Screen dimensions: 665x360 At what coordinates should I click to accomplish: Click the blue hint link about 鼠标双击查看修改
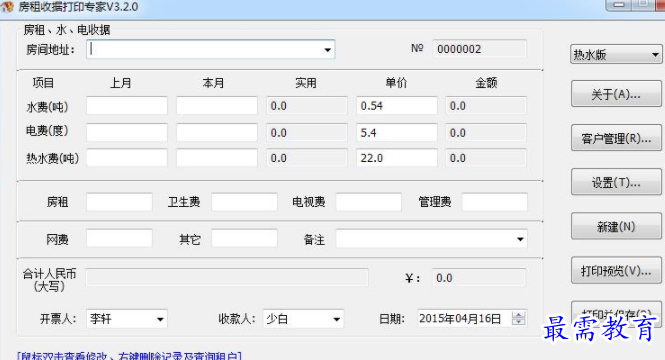pos(129,356)
